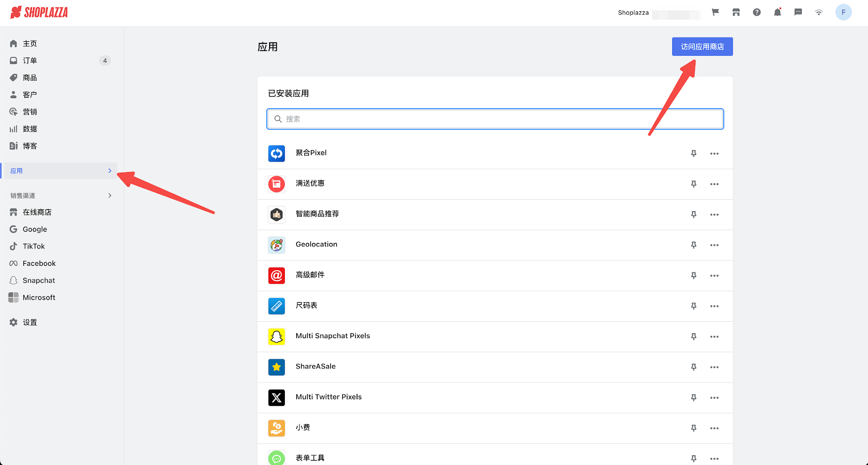Click the Multi Snapchat Pixels ghost icon
The height and width of the screenshot is (465, 868).
pyautogui.click(x=277, y=336)
